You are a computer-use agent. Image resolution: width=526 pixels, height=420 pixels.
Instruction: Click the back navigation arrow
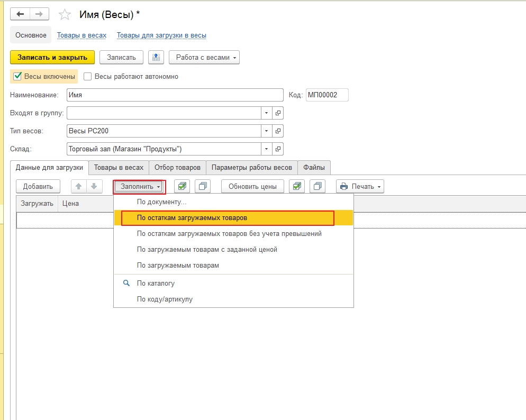(20, 14)
